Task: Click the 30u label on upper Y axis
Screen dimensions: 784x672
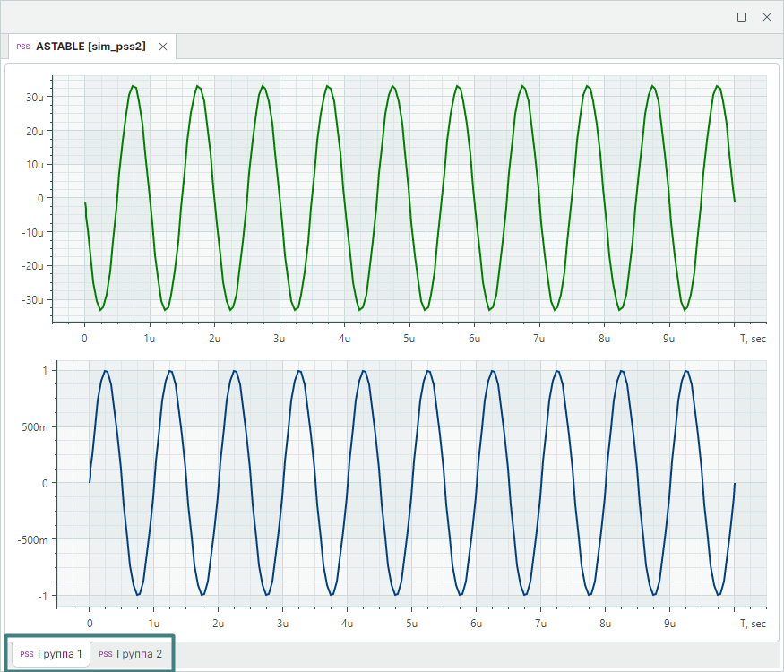Action: [x=36, y=97]
